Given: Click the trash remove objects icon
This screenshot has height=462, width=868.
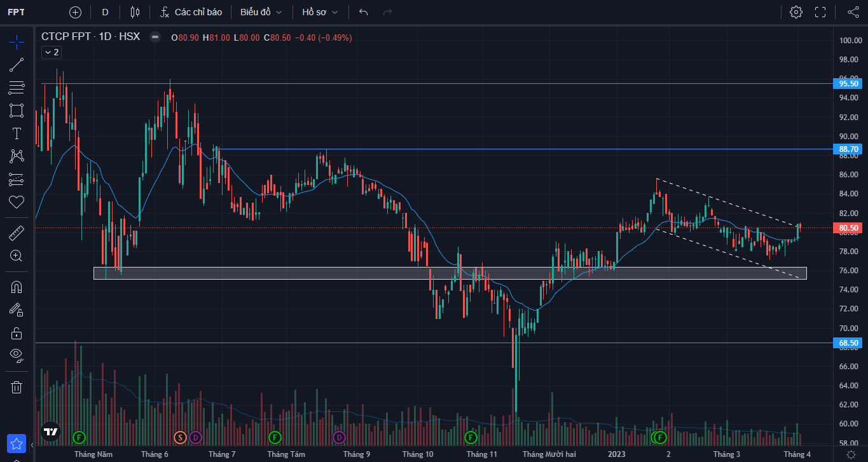Looking at the screenshot, I should pos(17,386).
